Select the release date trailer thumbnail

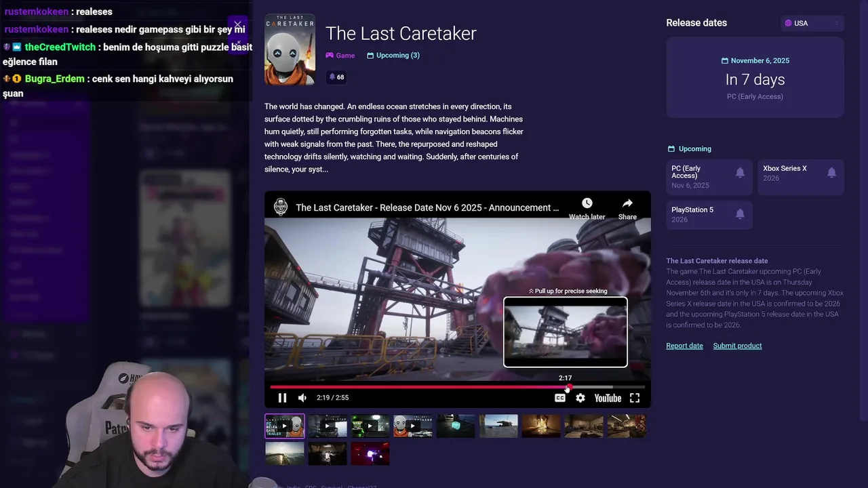pyautogui.click(x=285, y=426)
